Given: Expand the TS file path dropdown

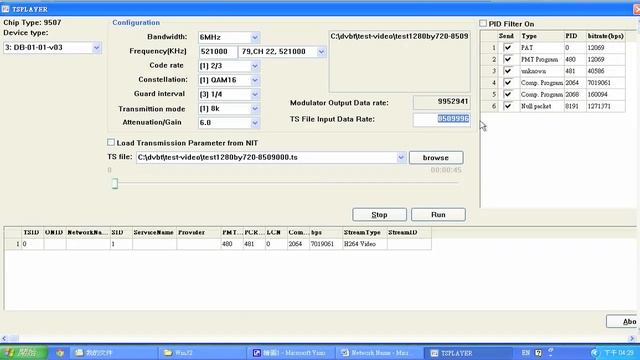Looking at the screenshot, I should tap(401, 158).
